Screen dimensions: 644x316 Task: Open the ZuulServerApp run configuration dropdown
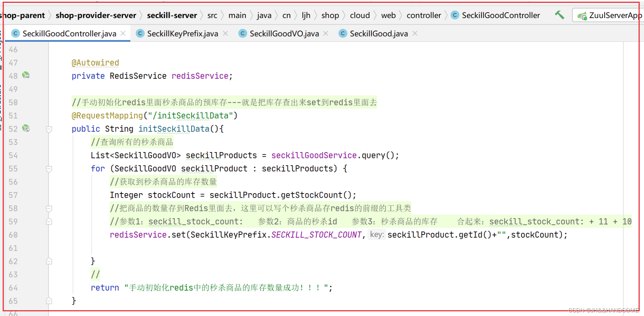point(608,15)
